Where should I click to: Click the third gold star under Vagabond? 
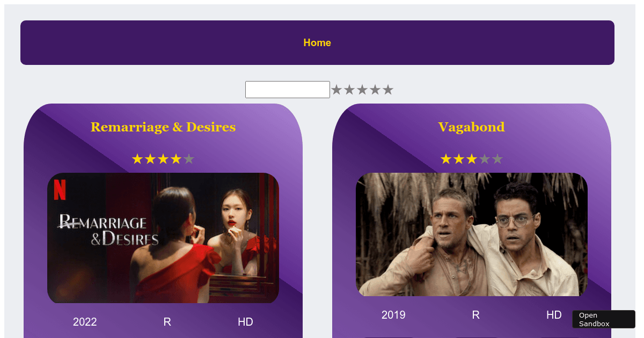tap(472, 159)
